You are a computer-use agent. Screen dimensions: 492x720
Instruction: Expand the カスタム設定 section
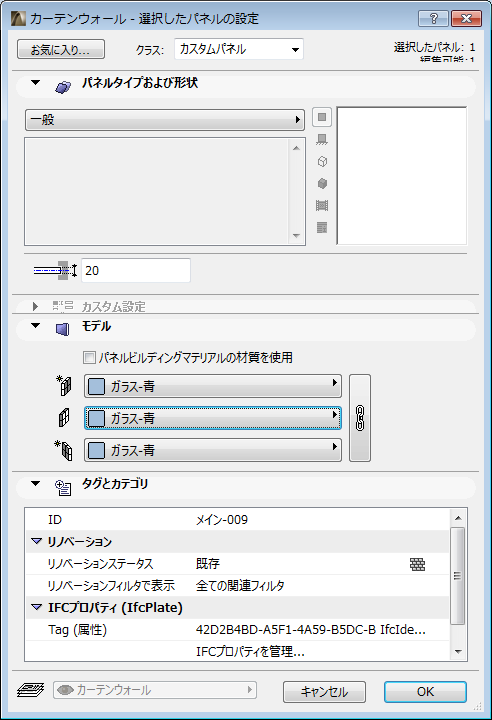(x=35, y=306)
